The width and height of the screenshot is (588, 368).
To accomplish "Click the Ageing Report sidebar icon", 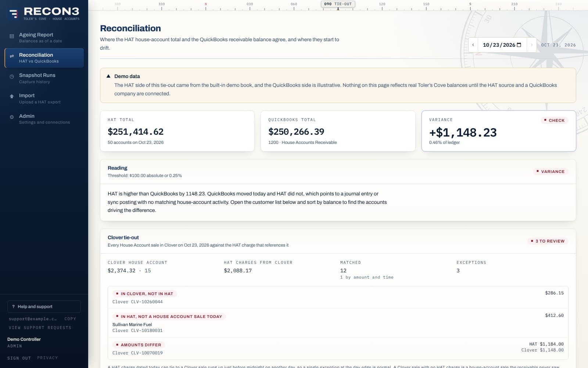I will pos(12,36).
